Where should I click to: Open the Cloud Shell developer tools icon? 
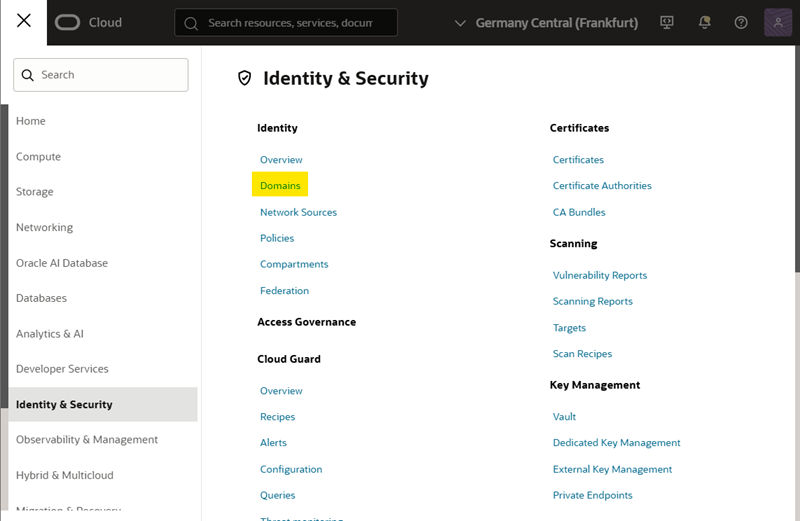pyautogui.click(x=666, y=22)
